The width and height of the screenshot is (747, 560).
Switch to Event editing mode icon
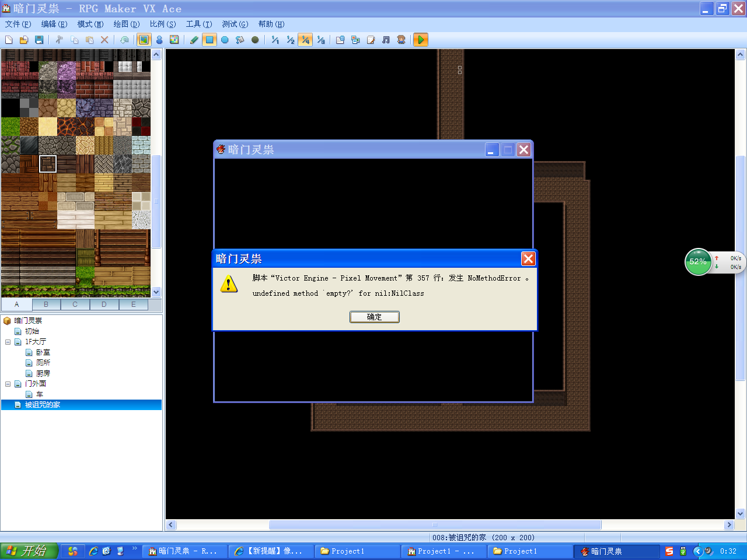[x=159, y=40]
